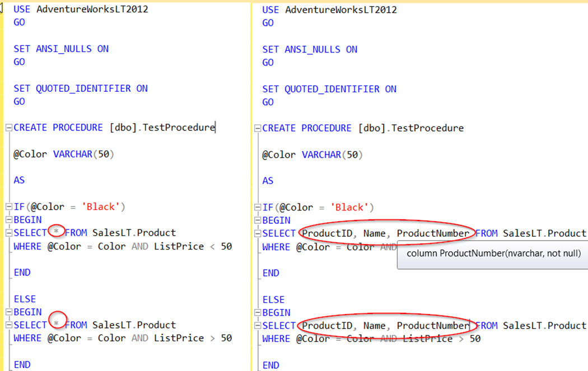Click the asterisk in the 'ListPrice < 50' SELECT
This screenshot has height=371, width=588.
click(x=56, y=231)
